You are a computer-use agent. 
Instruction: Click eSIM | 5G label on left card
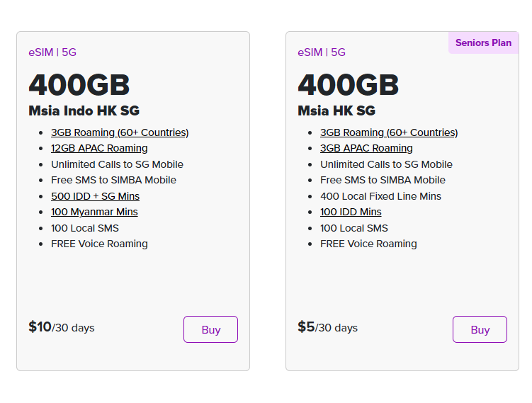52,52
